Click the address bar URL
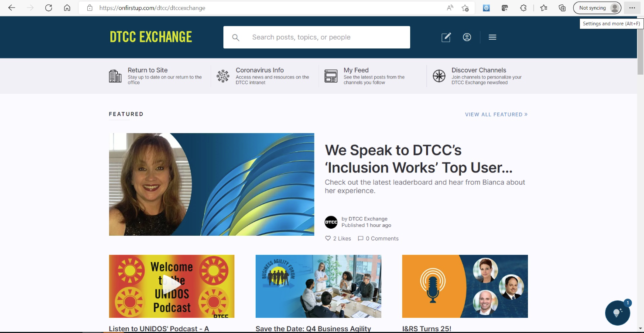Viewport: 644px width, 333px height. pyautogui.click(x=152, y=8)
